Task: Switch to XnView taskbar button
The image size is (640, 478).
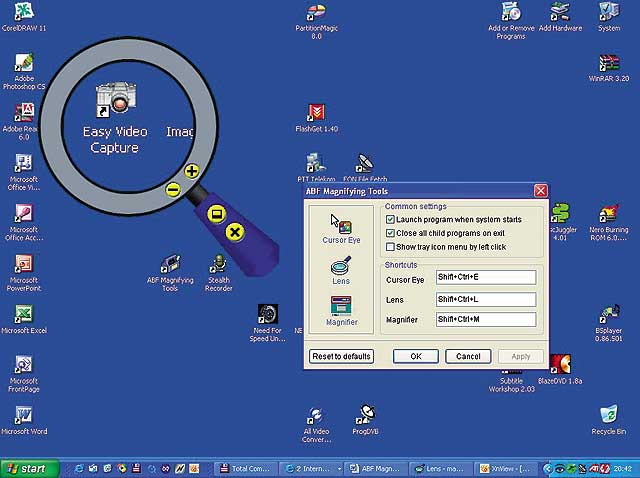Action: (506, 469)
